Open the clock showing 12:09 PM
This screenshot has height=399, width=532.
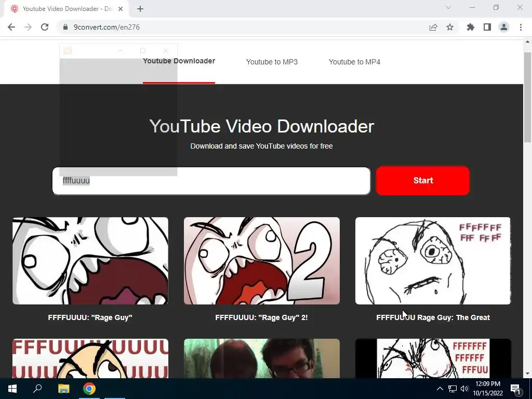click(x=487, y=389)
